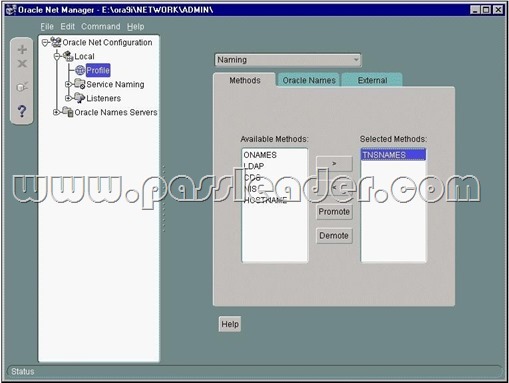Select the Profile globe icon

[80, 70]
